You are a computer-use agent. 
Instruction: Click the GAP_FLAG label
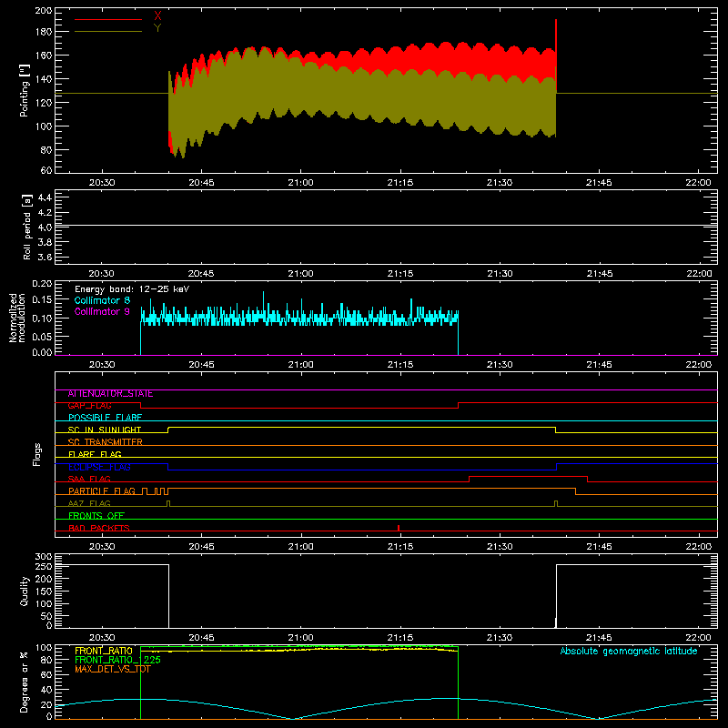pos(89,406)
